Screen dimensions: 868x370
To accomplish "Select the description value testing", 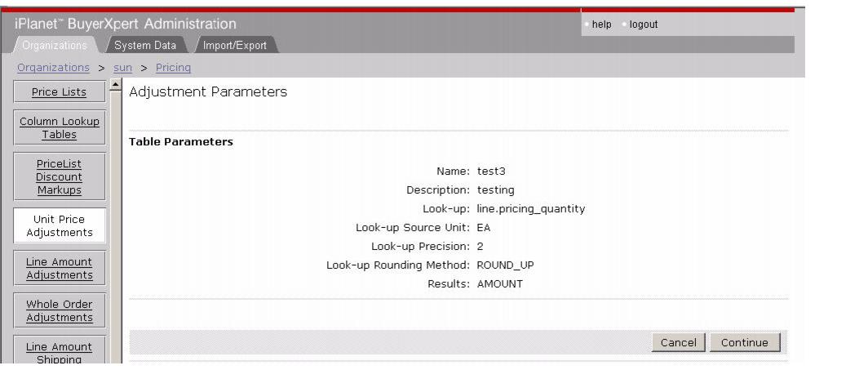I will 495,190.
